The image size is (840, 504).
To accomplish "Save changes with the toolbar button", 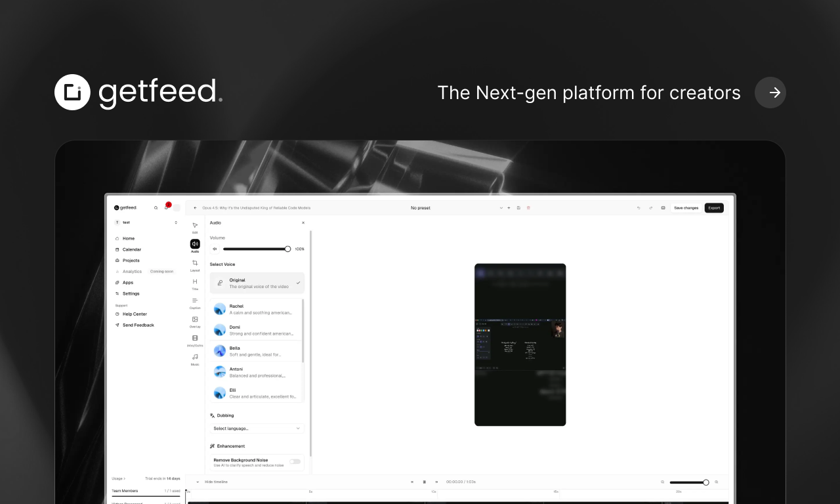I will point(686,207).
